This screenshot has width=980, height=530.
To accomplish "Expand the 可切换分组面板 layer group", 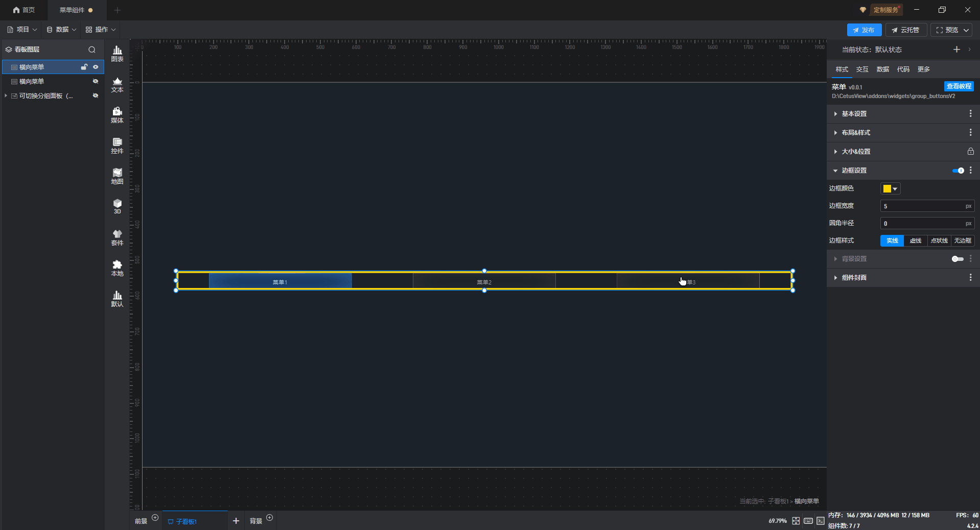I will 6,95.
